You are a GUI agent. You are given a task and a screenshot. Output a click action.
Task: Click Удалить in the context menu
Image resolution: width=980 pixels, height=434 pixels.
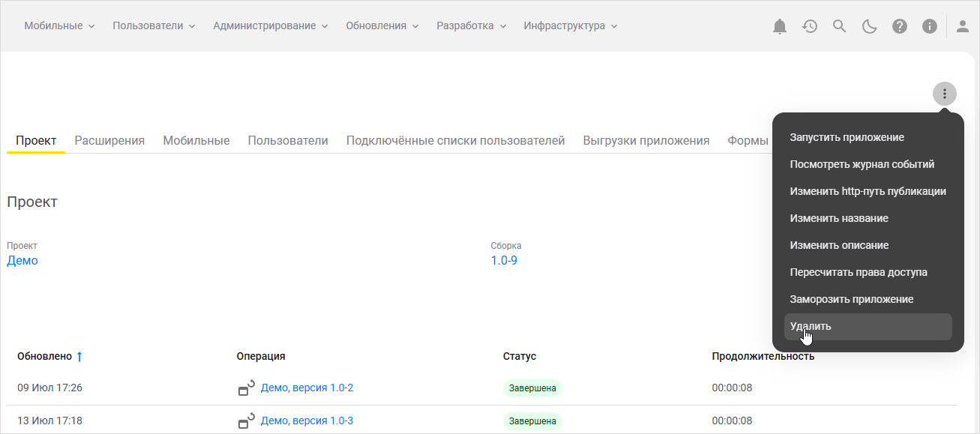tap(868, 327)
